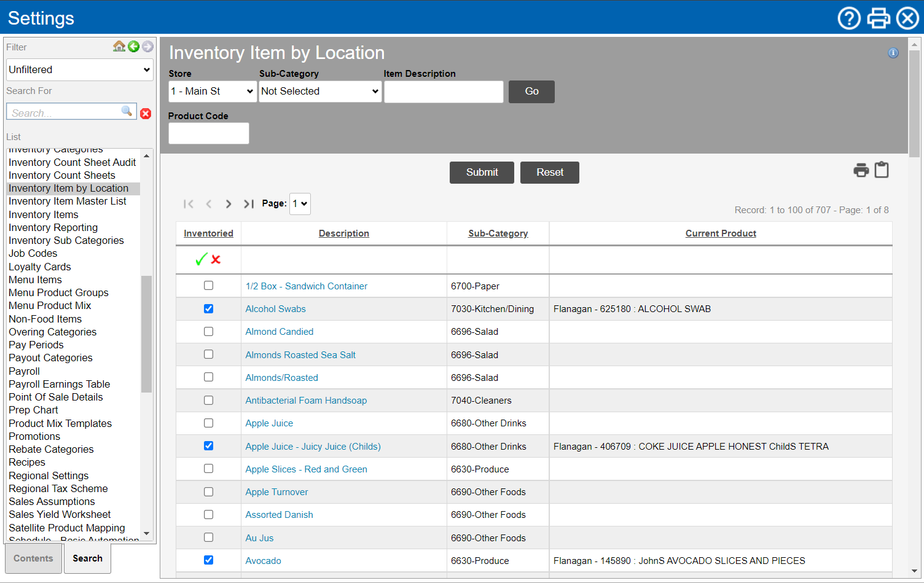Viewport: 924px width, 583px height.
Task: Click the blue info icon
Action: click(893, 53)
